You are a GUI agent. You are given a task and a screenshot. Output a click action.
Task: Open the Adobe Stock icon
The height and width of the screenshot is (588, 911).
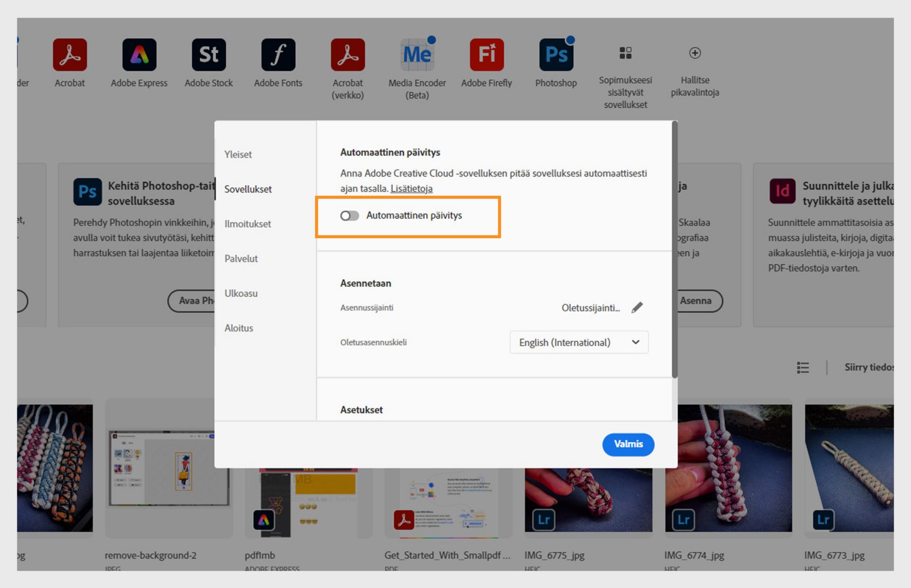pyautogui.click(x=209, y=55)
